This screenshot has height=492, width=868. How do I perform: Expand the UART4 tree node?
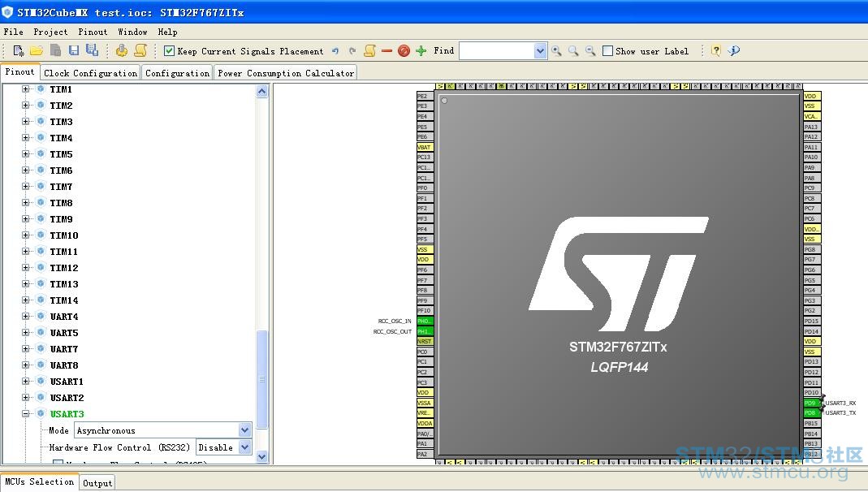25,316
